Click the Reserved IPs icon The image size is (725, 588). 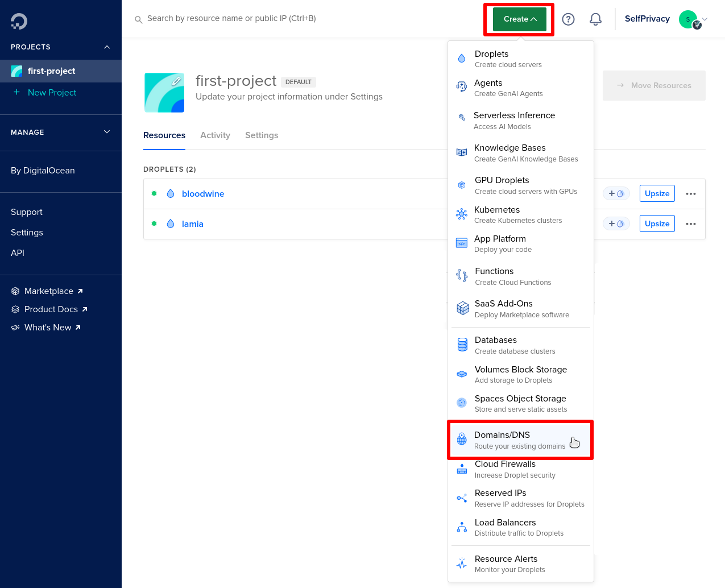pos(462,498)
